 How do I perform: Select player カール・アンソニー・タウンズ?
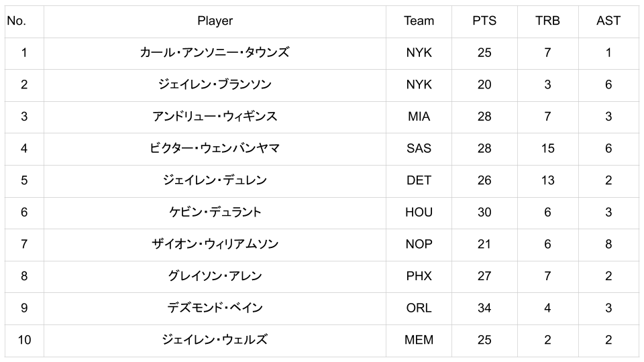tap(215, 52)
